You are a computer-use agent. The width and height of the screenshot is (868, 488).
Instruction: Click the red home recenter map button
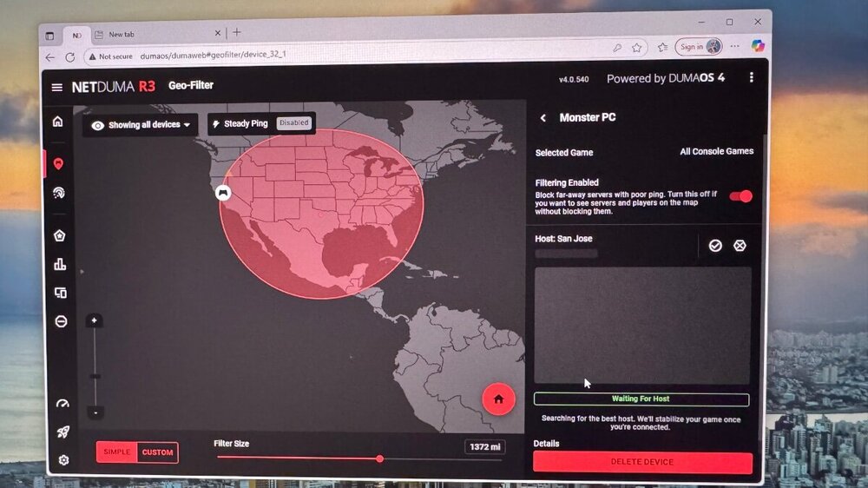498,399
